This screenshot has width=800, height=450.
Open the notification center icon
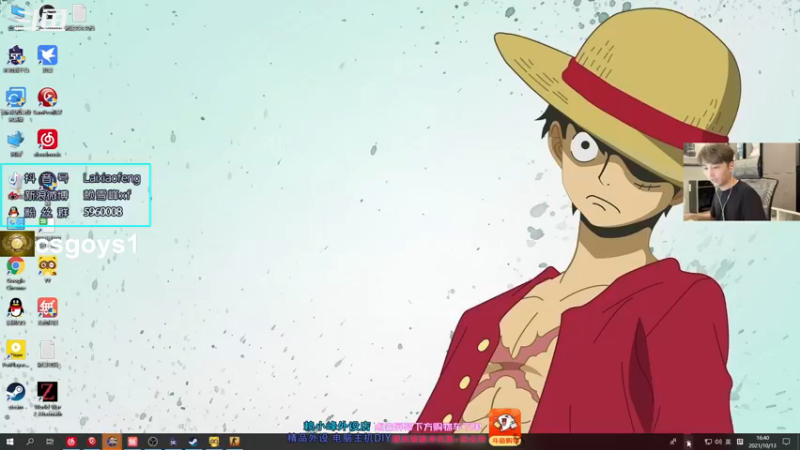coord(786,442)
